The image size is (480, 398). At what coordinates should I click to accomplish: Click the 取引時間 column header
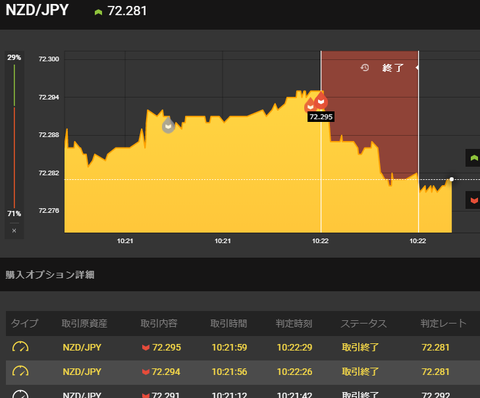(229, 323)
